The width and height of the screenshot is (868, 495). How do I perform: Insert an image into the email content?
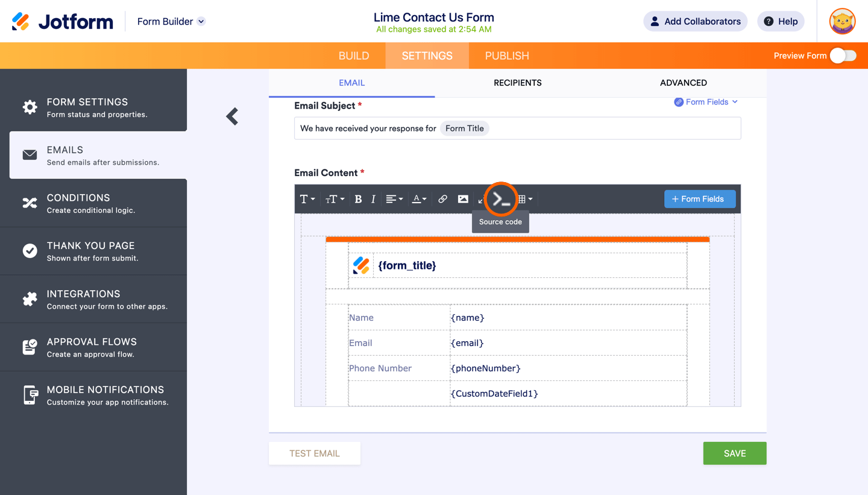pos(463,199)
